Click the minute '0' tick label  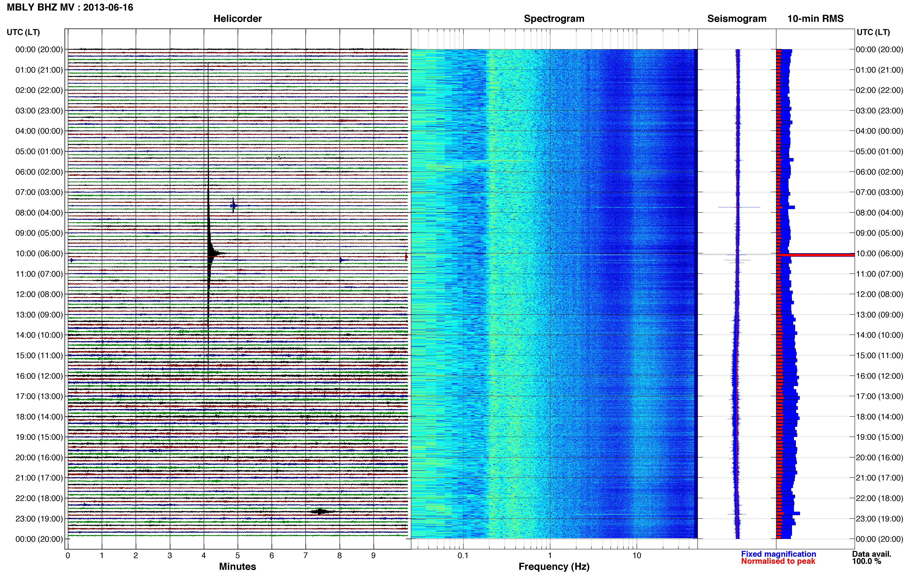68,555
